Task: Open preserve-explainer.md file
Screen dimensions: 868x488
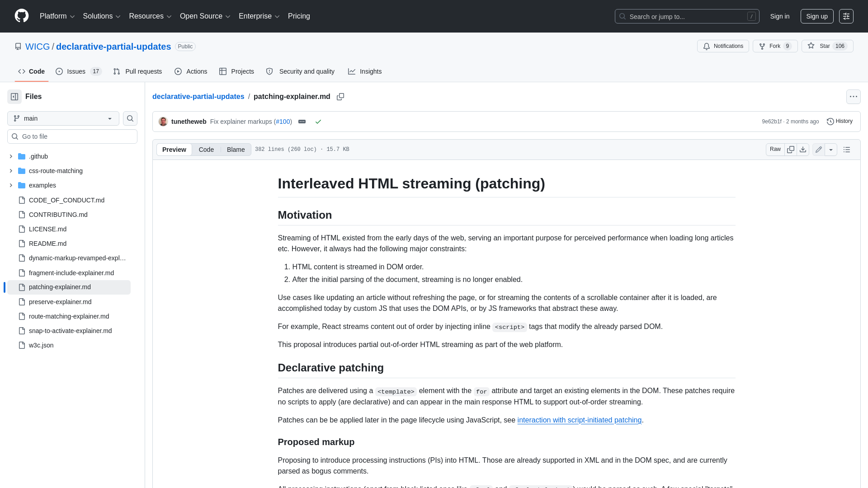Action: (x=60, y=302)
